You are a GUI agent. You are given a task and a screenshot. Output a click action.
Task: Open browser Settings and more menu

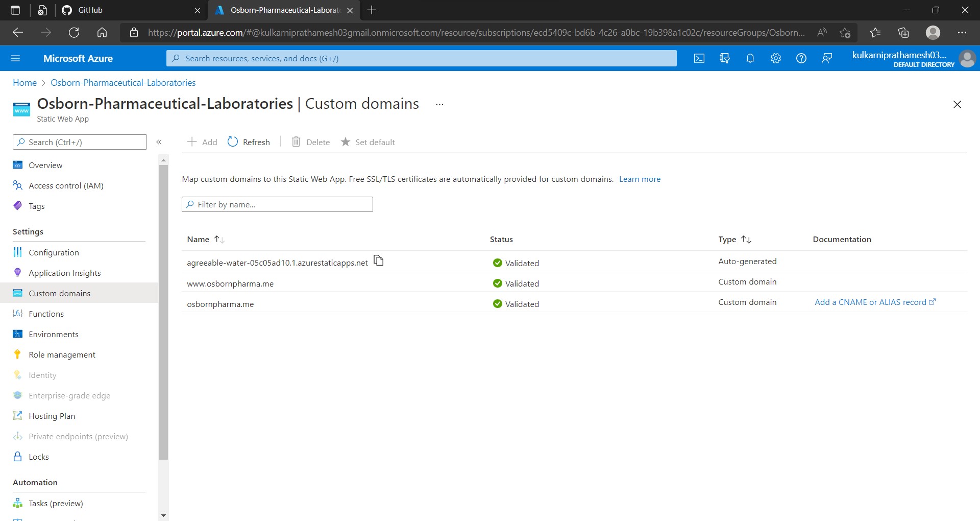coord(963,32)
